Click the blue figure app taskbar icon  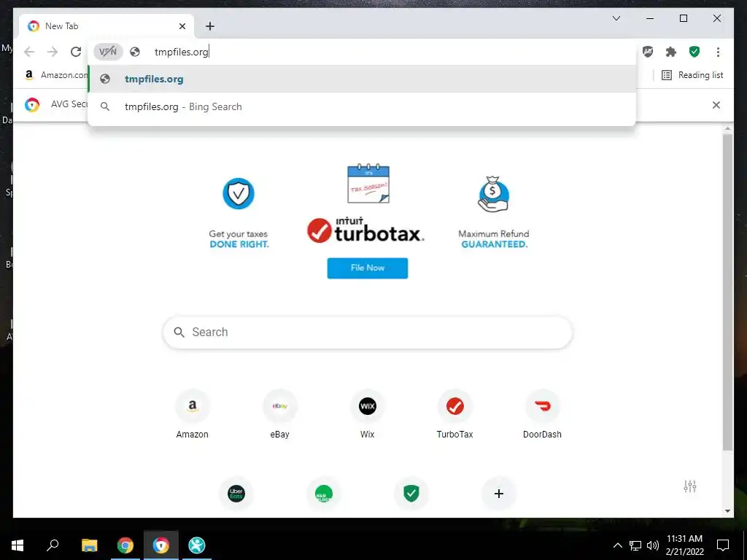[x=197, y=545]
